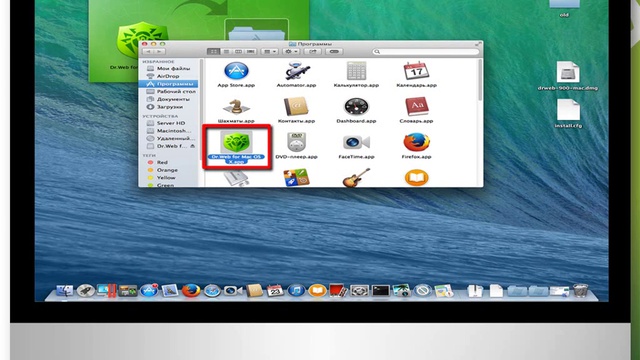Image resolution: width=640 pixels, height=360 pixels.
Task: Open iTunes from the Dock
Action: (x=296, y=291)
